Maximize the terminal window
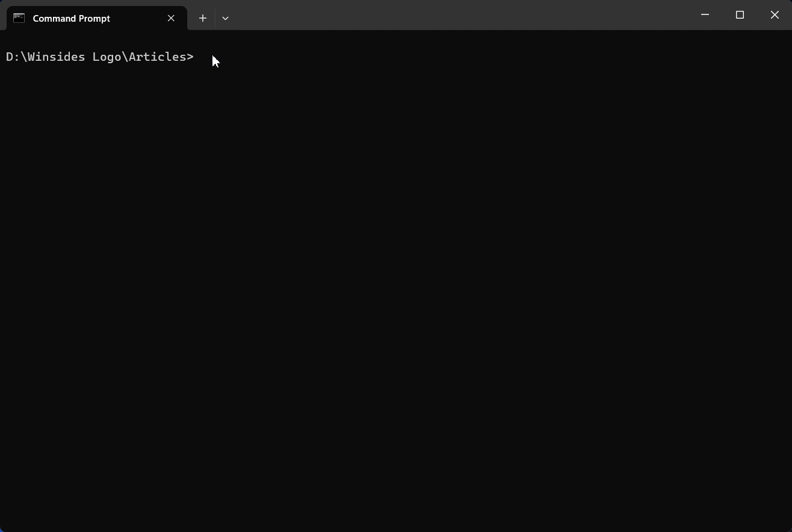792x532 pixels. pos(740,14)
